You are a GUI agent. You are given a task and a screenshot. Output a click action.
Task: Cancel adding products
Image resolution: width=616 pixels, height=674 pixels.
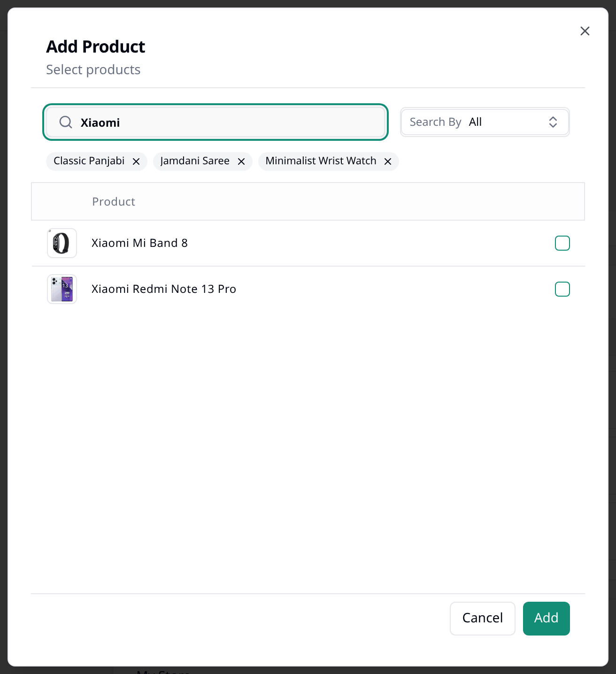click(x=483, y=618)
